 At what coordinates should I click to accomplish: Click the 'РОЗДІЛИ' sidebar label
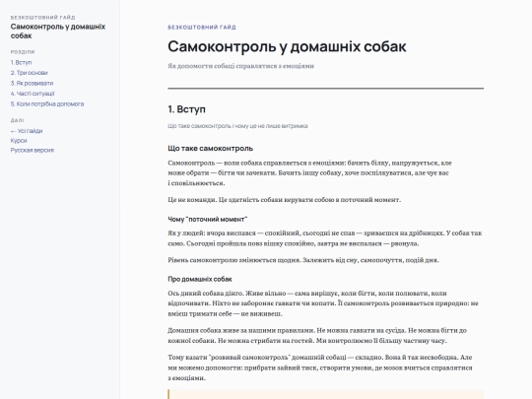tap(23, 52)
